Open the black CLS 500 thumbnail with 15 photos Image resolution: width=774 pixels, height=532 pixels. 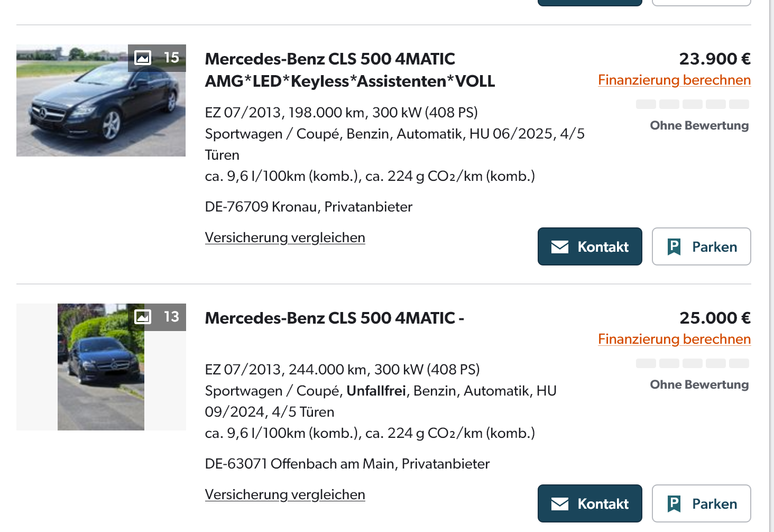point(100,106)
